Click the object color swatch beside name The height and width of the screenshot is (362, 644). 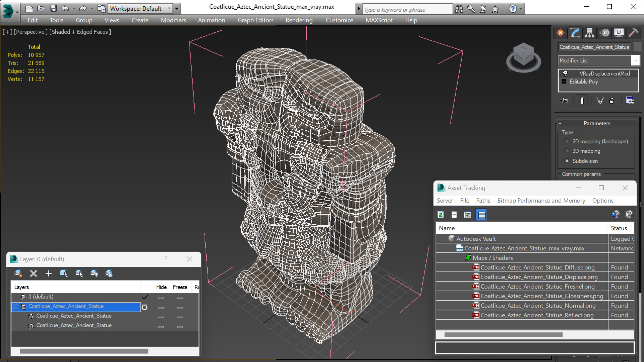[x=638, y=47]
